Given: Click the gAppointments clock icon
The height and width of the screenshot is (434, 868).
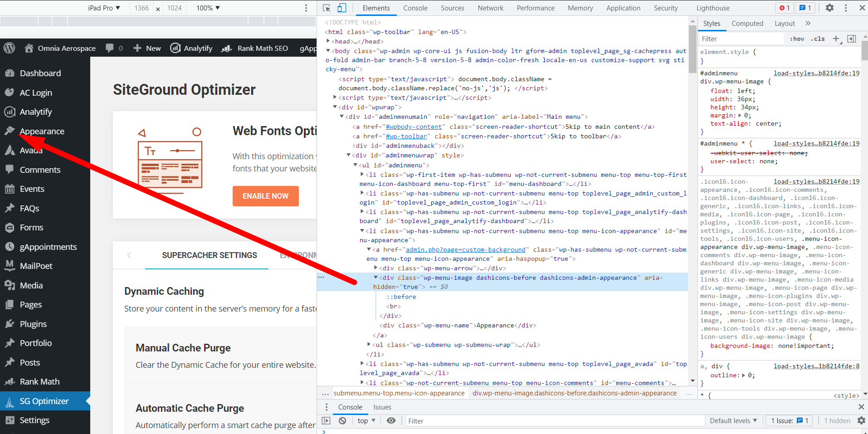Looking at the screenshot, I should point(10,247).
